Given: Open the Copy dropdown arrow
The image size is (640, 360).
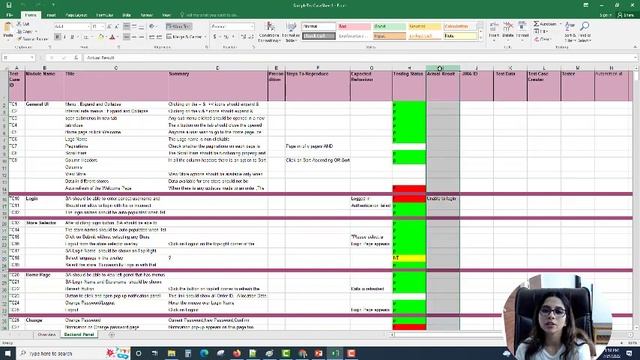Looking at the screenshot, I should click(36, 31).
